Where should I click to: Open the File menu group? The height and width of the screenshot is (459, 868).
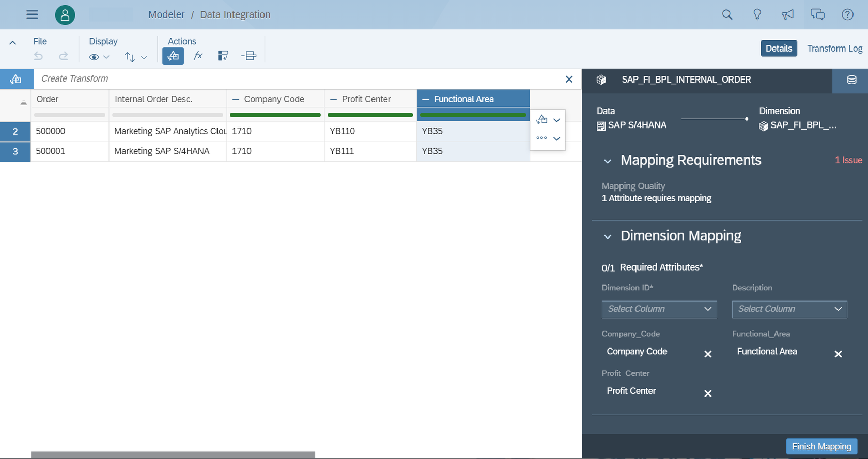coord(40,41)
